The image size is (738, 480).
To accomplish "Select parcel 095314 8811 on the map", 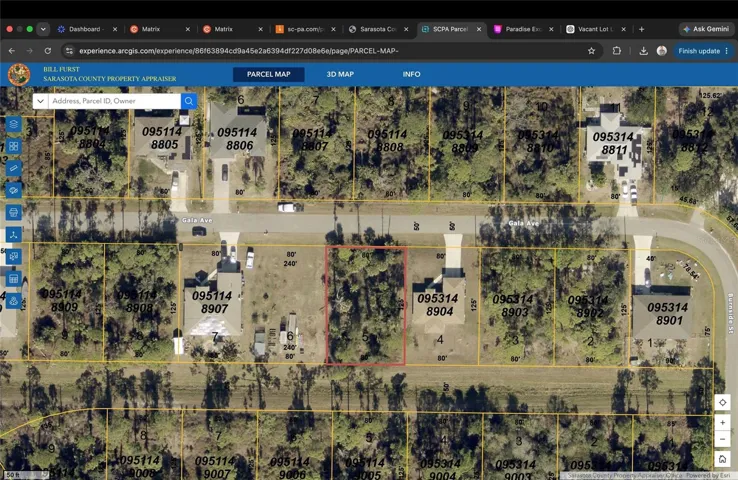I will (x=613, y=143).
